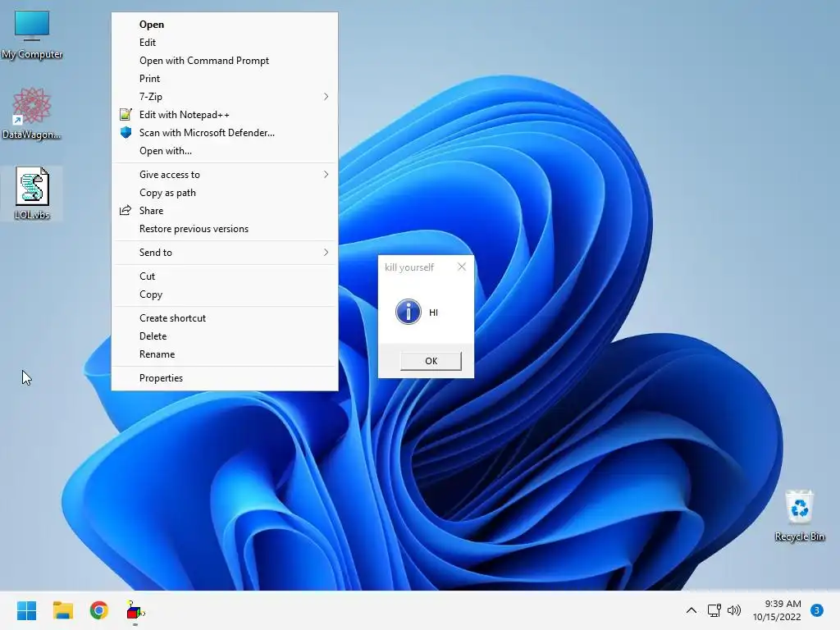Open the clock showing 9:39 AM

777,610
